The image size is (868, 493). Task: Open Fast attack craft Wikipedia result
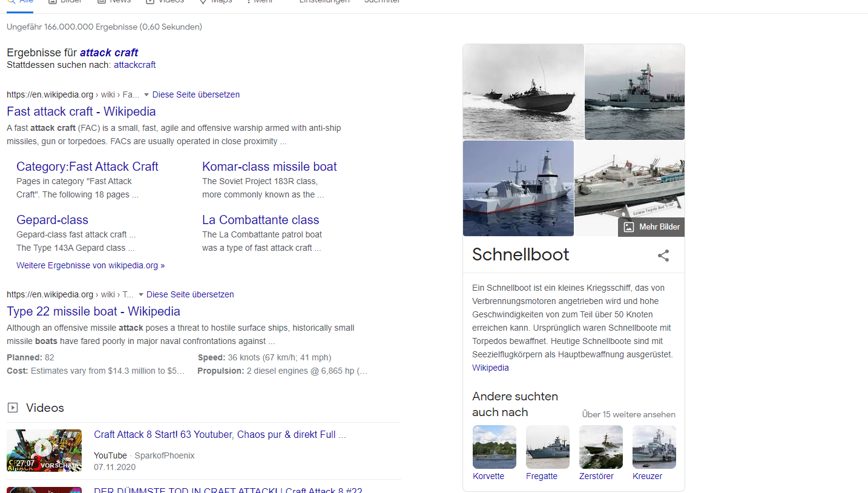[81, 111]
